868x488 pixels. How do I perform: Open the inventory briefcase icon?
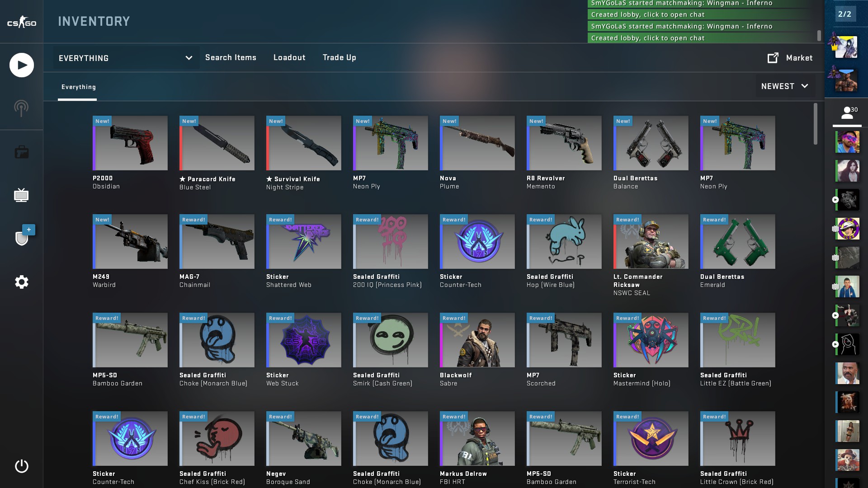[x=21, y=152]
